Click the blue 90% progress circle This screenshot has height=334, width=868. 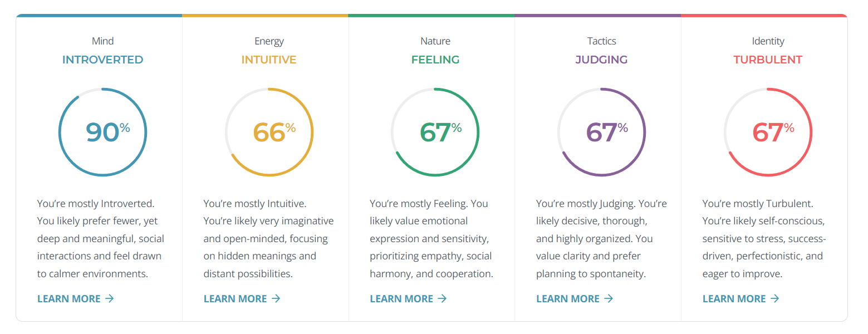102,132
